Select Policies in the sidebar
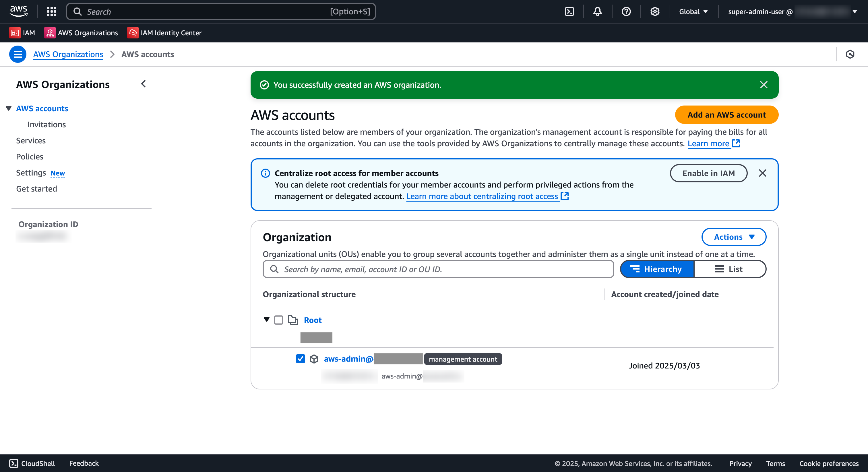The width and height of the screenshot is (868, 472). point(29,157)
